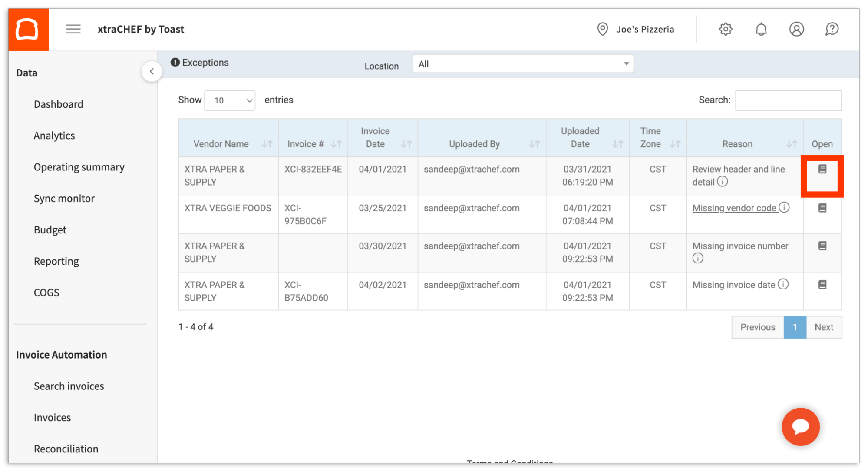Click the settings gear icon
Screen dimensions: 868x472
(x=725, y=29)
